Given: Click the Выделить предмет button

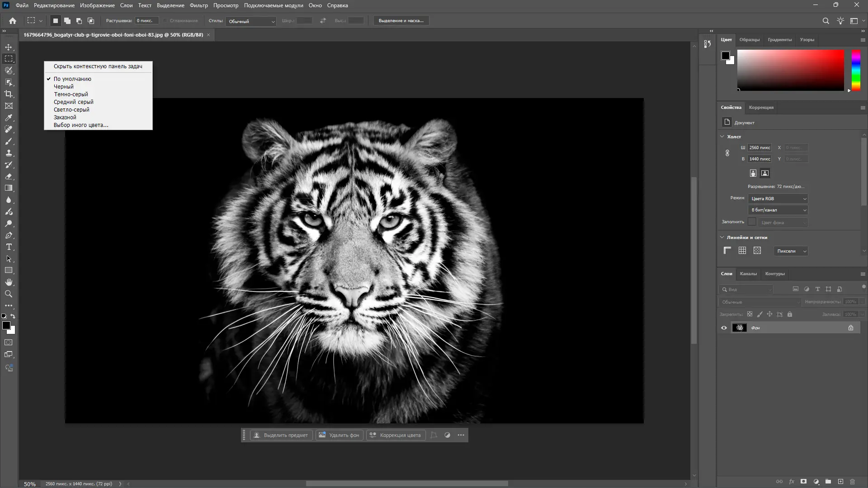Looking at the screenshot, I should click(281, 435).
